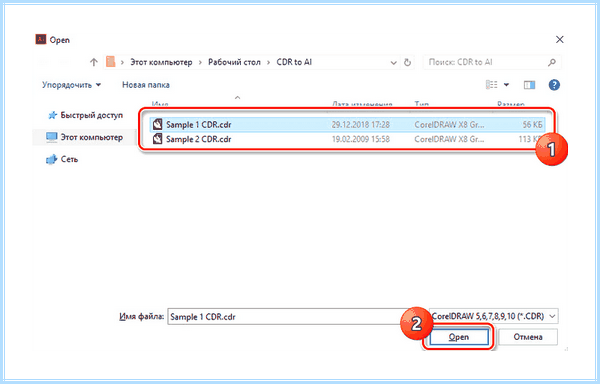Close the Open dialog
Image resolution: width=600 pixels, height=384 pixels.
559,39
